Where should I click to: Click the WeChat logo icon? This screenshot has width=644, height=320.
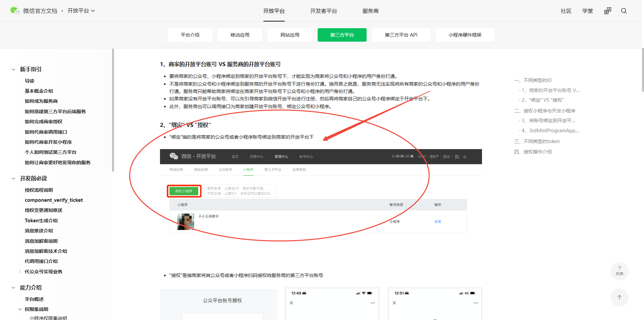tap(15, 11)
